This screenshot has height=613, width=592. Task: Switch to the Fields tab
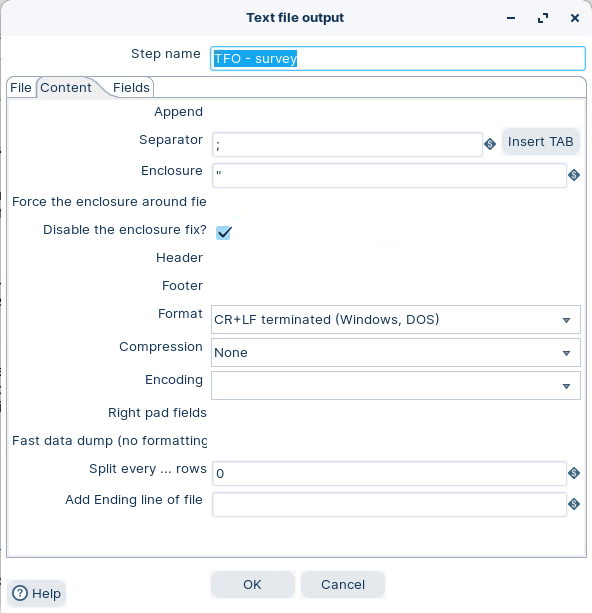[x=131, y=88]
